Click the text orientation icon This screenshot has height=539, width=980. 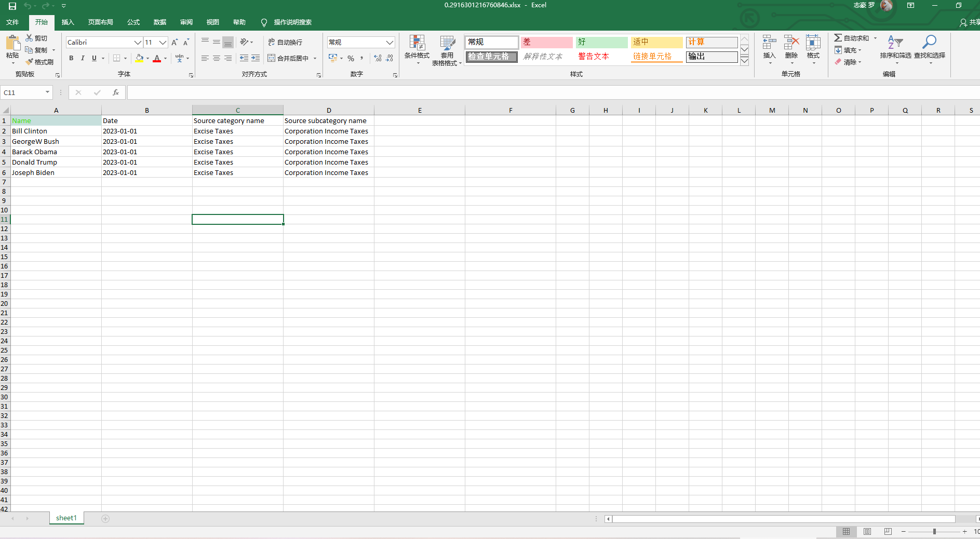(x=244, y=42)
